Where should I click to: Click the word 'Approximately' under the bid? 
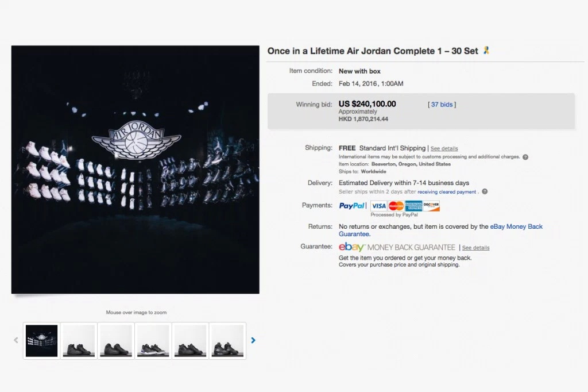[358, 112]
